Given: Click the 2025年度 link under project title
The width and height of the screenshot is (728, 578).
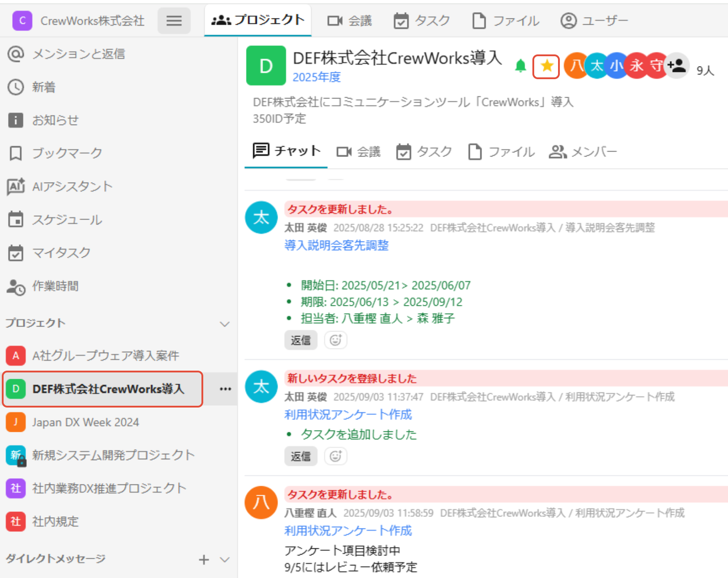Looking at the screenshot, I should [317, 77].
